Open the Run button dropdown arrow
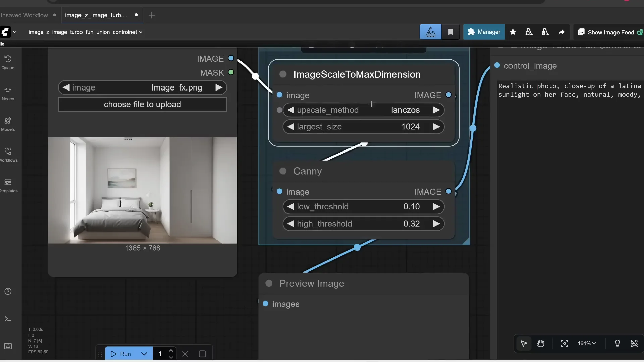The image size is (644, 362). [x=144, y=354]
